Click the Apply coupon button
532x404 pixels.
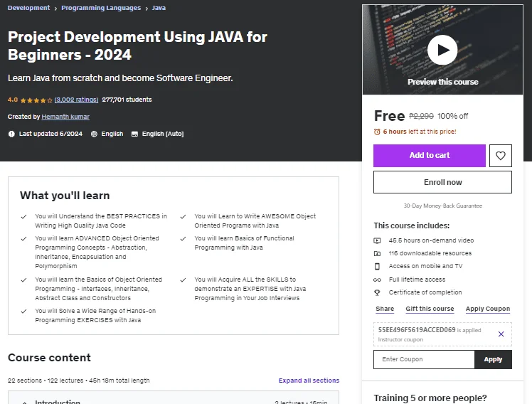[x=493, y=360]
